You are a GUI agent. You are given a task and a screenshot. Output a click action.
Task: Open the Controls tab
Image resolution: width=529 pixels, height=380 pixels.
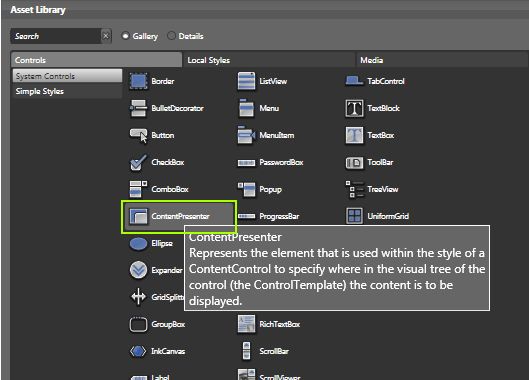pos(96,60)
